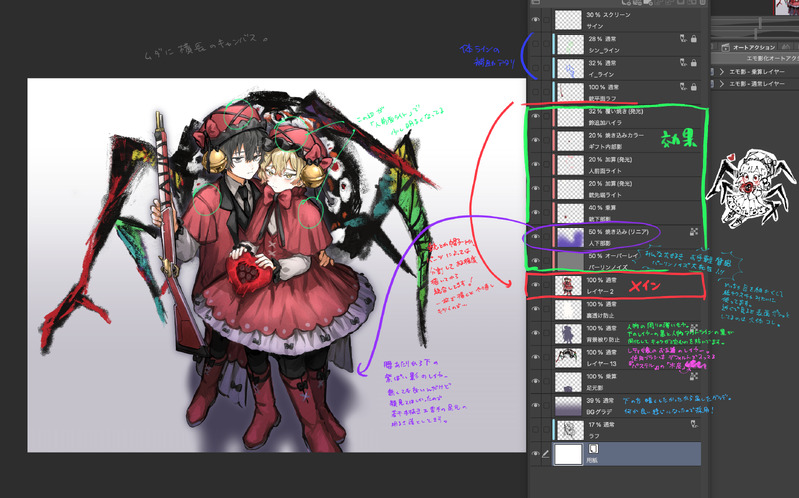
Task: Select the 銃下部影 layer by name
Action: (x=600, y=219)
